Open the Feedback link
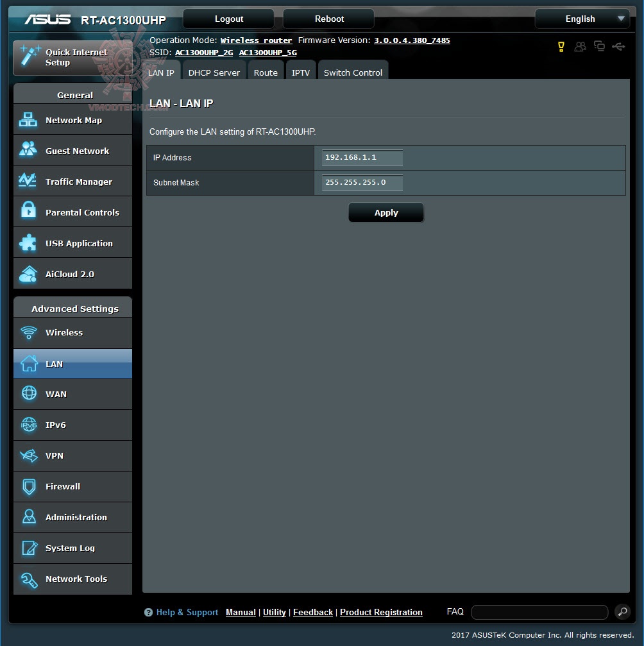644x646 pixels. (x=313, y=612)
